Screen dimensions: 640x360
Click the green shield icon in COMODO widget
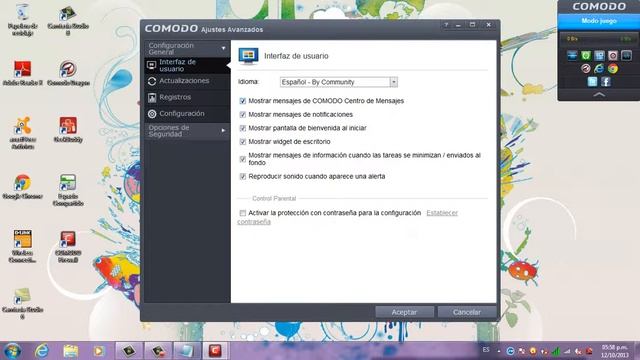[586, 56]
